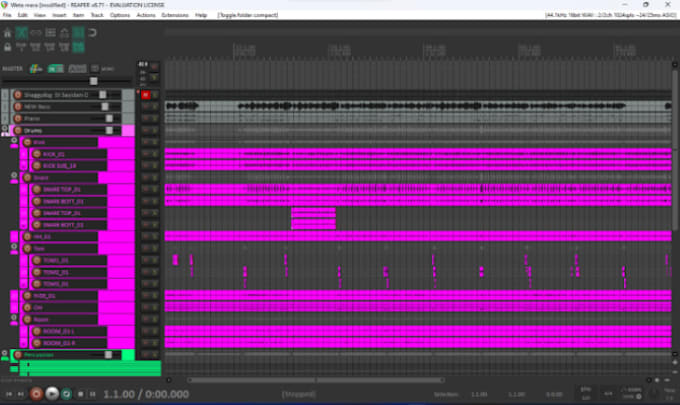The height and width of the screenshot is (405, 680).
Task: Mute the Piano track
Action: 146,118
